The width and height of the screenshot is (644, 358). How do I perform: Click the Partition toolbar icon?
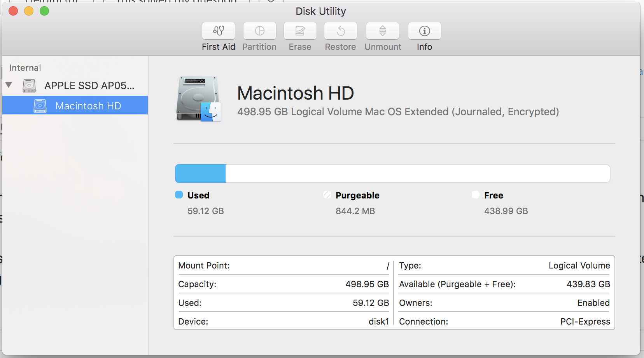tap(260, 31)
